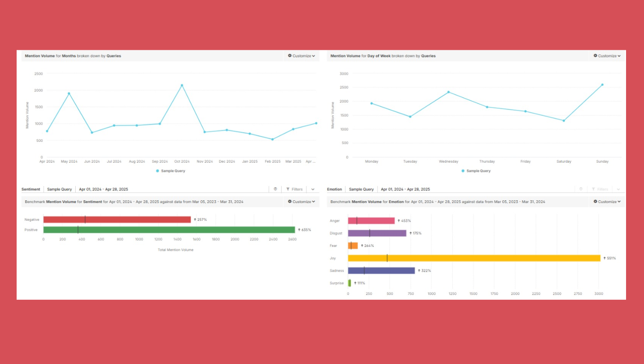Open Filters in the Sentiment section
The height and width of the screenshot is (364, 644).
tap(294, 189)
